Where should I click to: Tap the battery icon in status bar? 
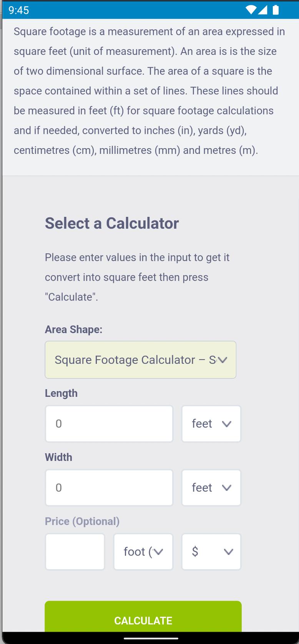(275, 10)
